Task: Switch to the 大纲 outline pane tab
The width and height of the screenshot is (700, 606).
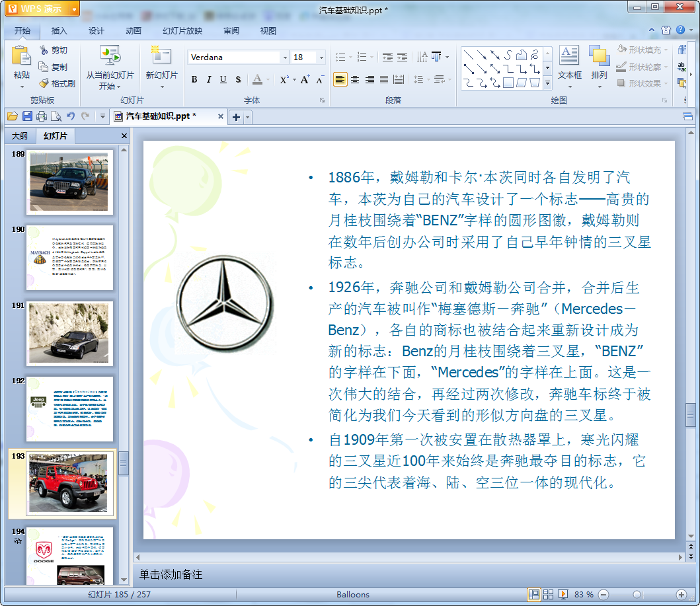Action: tap(20, 135)
